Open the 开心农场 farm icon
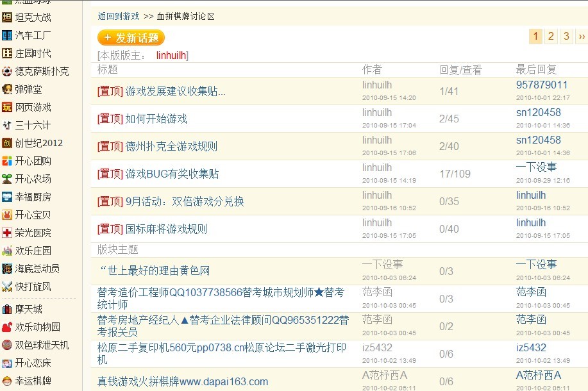Screen dimensions: 588x391 click(x=7, y=179)
